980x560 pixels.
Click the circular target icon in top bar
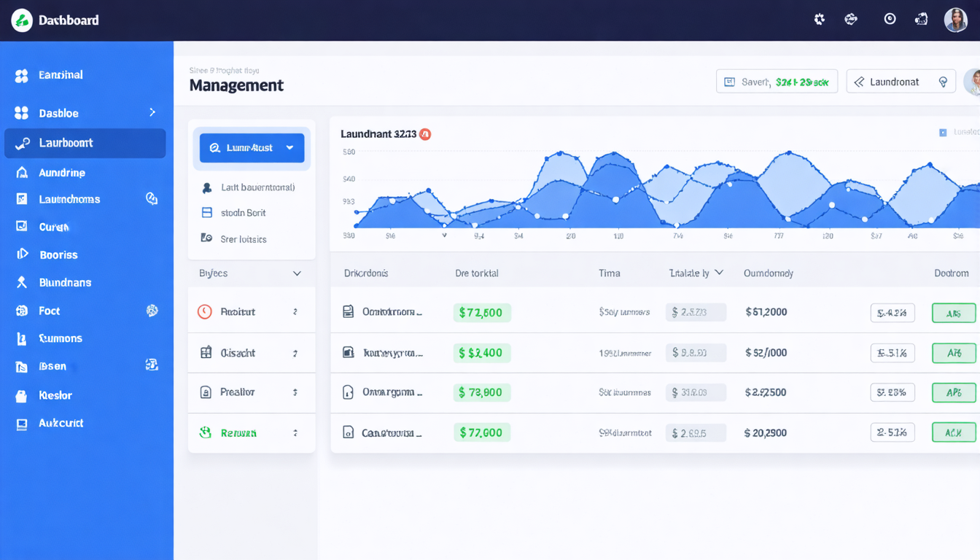pyautogui.click(x=890, y=20)
